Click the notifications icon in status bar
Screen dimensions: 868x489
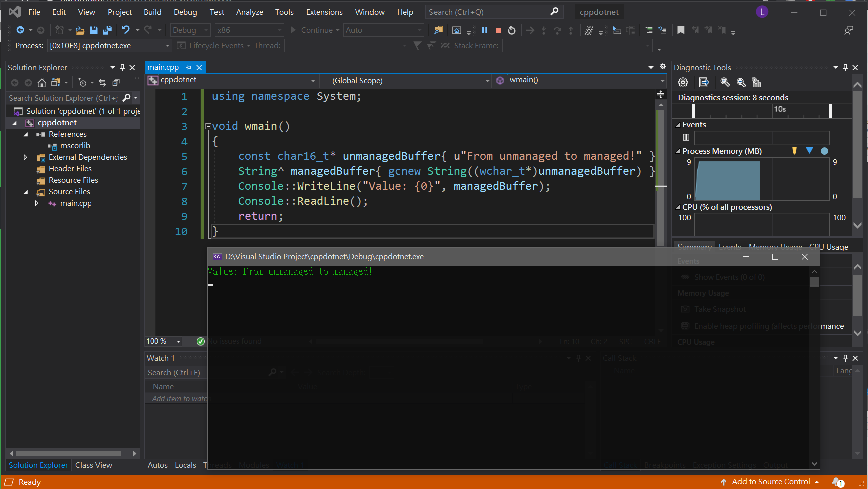click(x=838, y=482)
